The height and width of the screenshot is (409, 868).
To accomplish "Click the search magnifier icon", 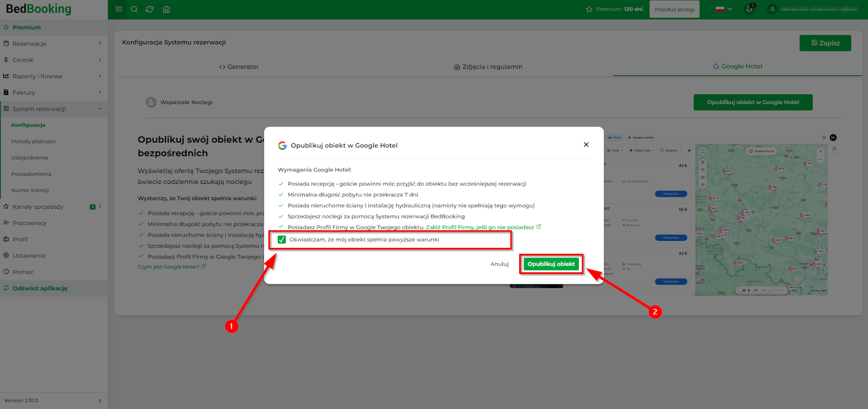I will (x=135, y=9).
